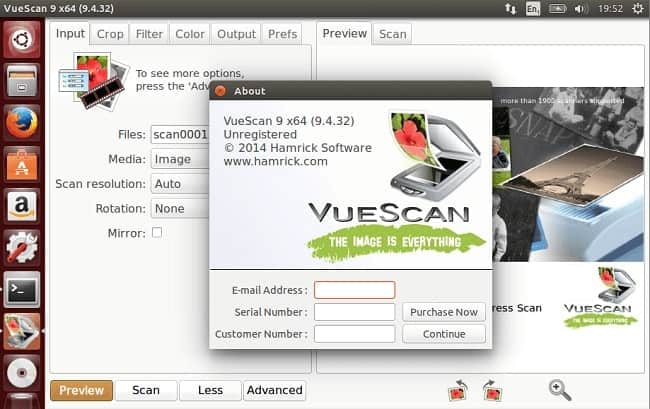Click the Scan button at the bottom

[146, 390]
